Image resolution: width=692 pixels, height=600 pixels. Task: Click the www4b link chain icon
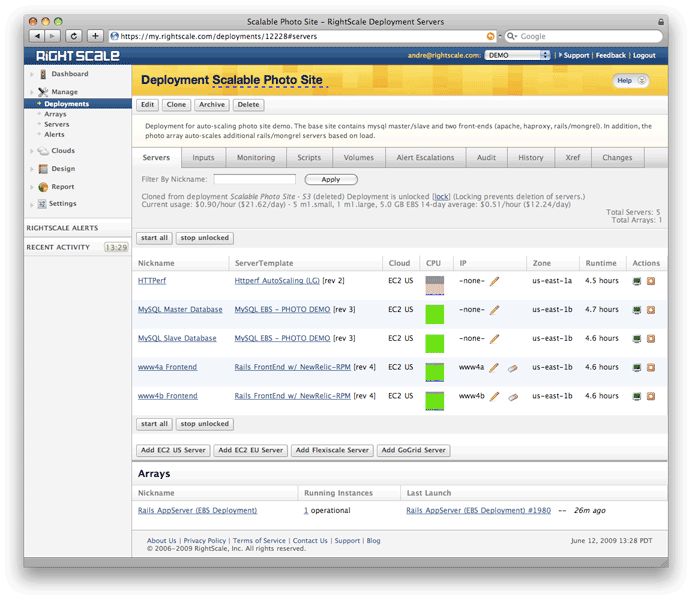point(512,397)
